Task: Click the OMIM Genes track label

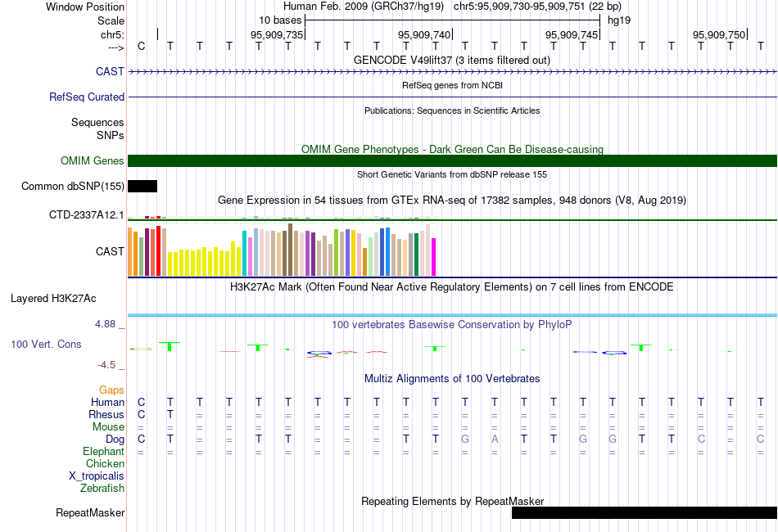Action: coord(92,160)
